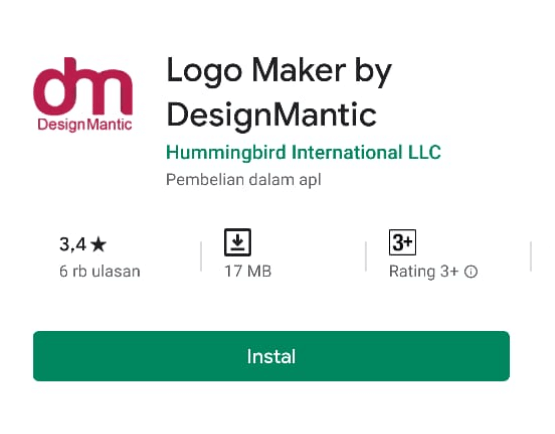Tap the DesignMantic app icon
555x434 pixels.
[x=83, y=94]
